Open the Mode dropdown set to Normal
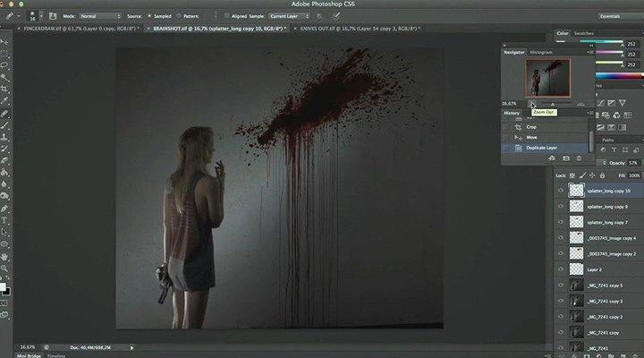The image size is (644, 358). pyautogui.click(x=102, y=16)
